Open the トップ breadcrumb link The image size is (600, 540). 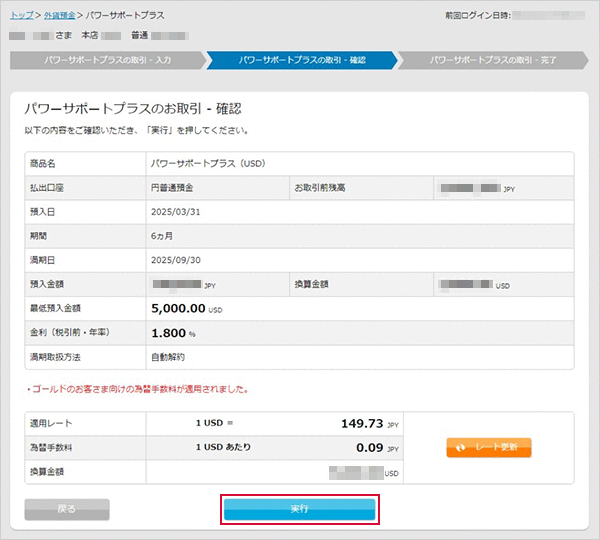(x=20, y=16)
